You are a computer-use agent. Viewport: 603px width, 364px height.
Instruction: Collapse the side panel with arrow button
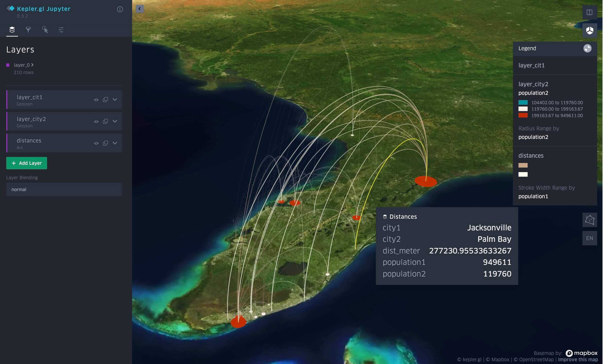(x=140, y=9)
